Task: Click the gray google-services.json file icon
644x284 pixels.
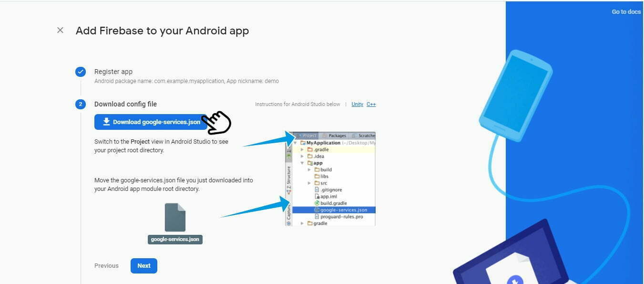Action: tap(175, 218)
